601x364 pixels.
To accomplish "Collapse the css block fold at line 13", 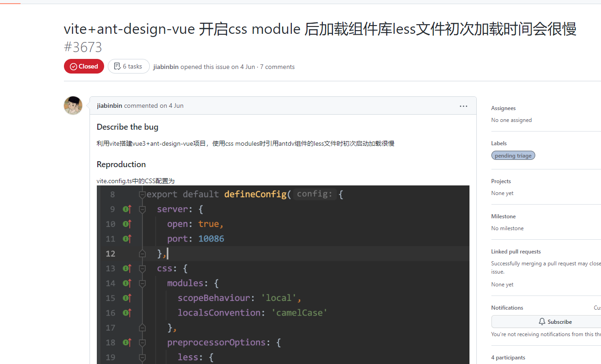I will [142, 268].
